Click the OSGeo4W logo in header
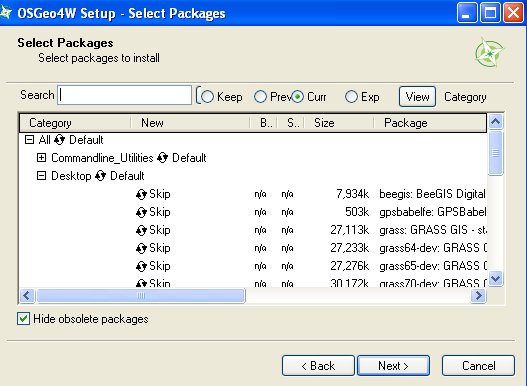This screenshot has width=527, height=386. click(489, 53)
